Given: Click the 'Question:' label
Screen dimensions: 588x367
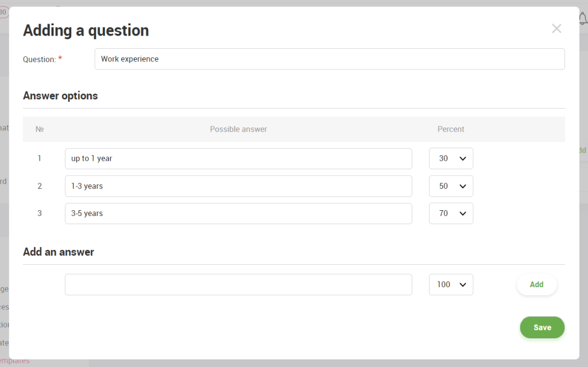Looking at the screenshot, I should coord(40,59).
